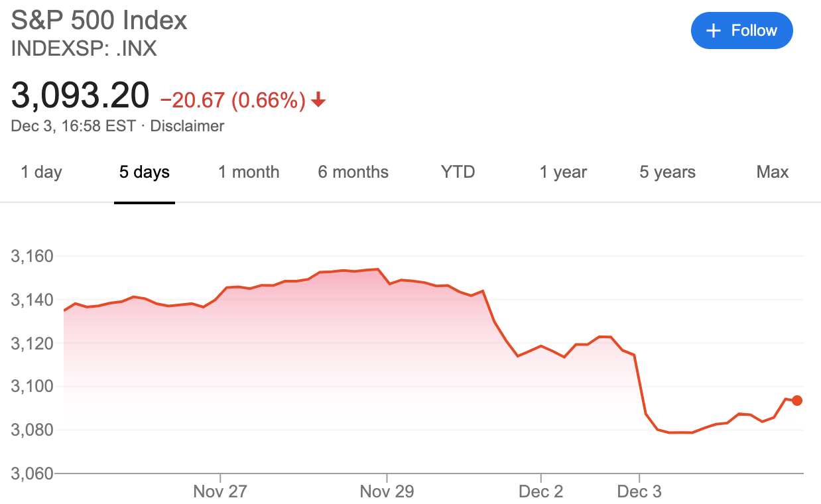
Task: Follow the S&P 500 Index
Action: point(742,31)
